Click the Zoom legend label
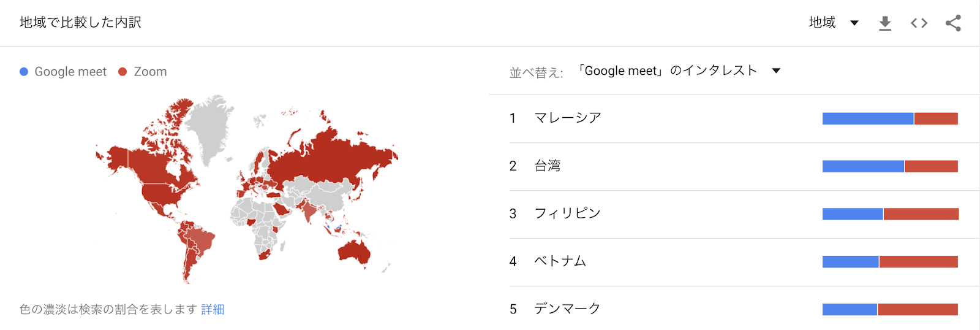 [150, 72]
